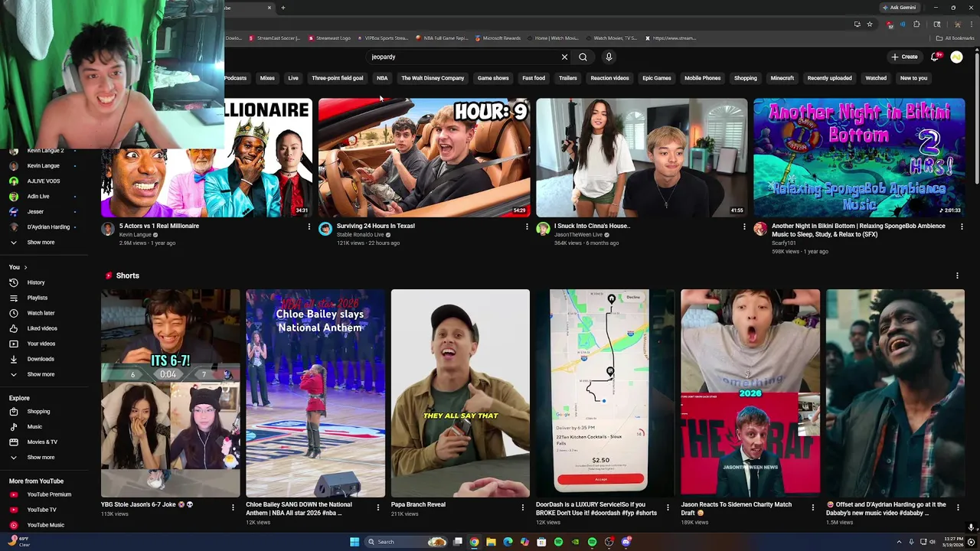Play Surviving 24 Hours In Texas thumbnail
Screen dimensions: 980x551
point(424,158)
